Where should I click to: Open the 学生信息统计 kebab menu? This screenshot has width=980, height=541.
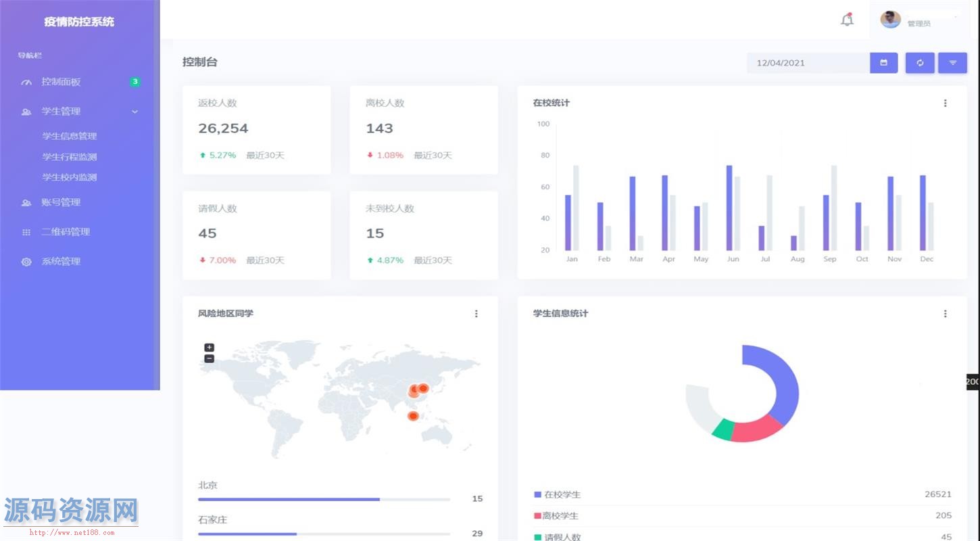945,313
